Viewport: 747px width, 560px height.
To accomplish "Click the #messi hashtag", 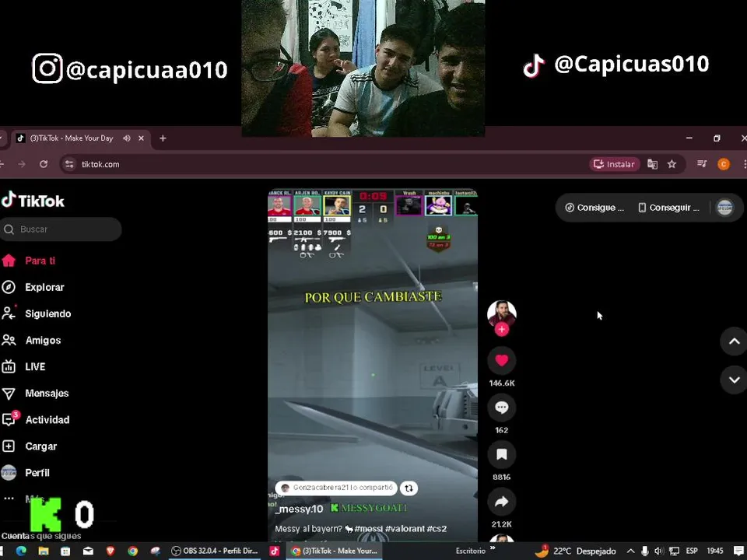I will [x=369, y=529].
